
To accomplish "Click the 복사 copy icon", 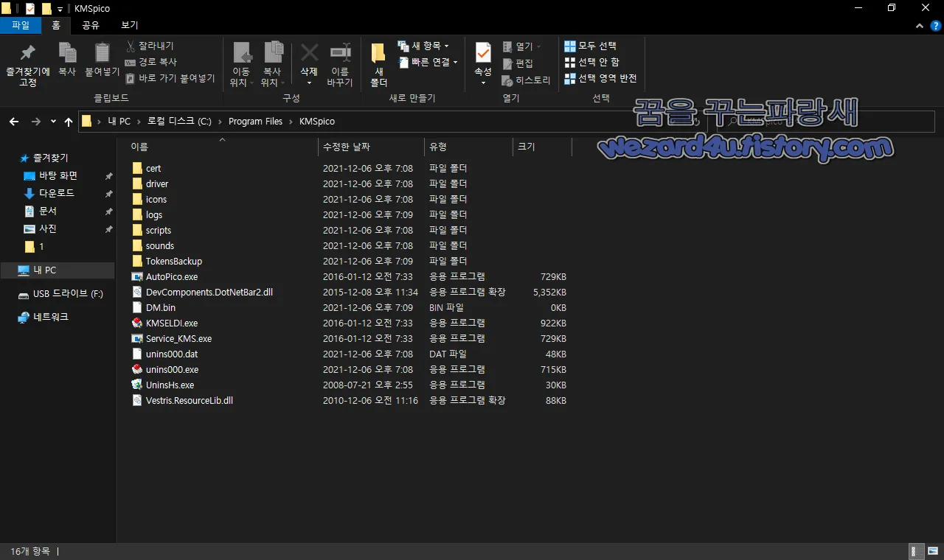I will click(67, 53).
